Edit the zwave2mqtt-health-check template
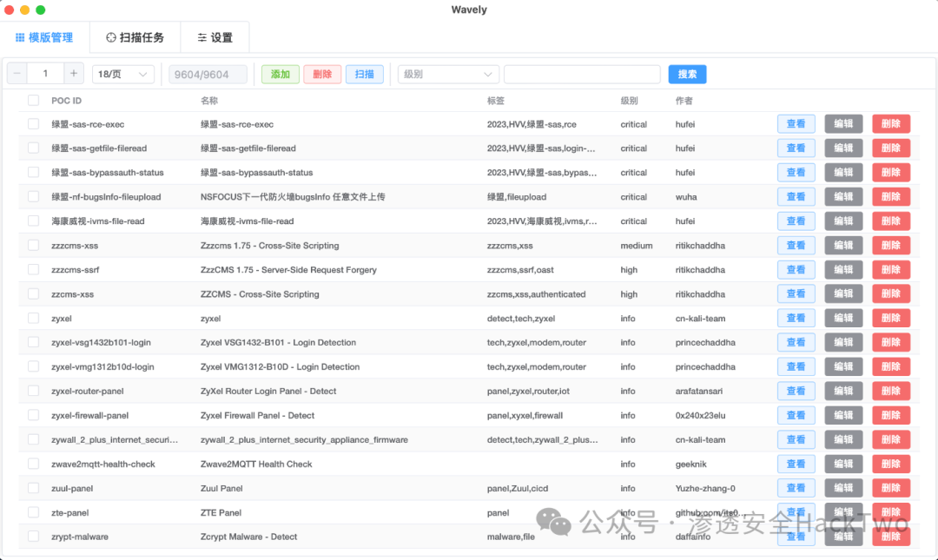The width and height of the screenshot is (938, 560). coord(843,464)
